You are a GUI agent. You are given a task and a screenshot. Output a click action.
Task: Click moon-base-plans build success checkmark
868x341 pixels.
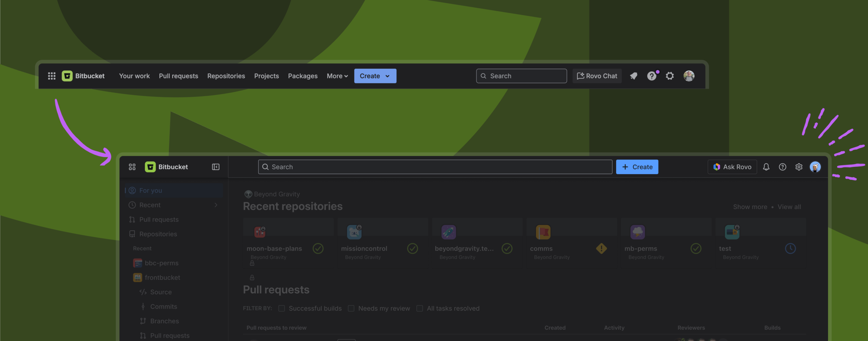coord(318,249)
